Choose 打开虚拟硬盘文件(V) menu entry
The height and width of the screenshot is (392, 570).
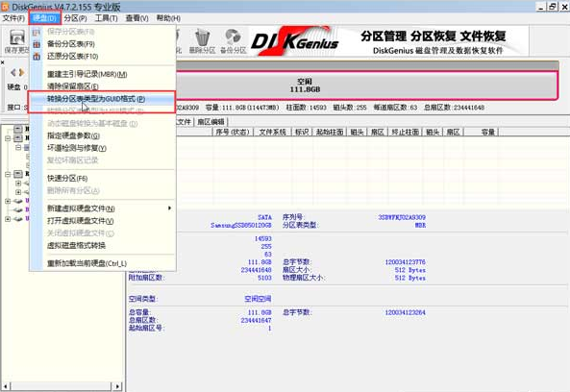[103, 221]
